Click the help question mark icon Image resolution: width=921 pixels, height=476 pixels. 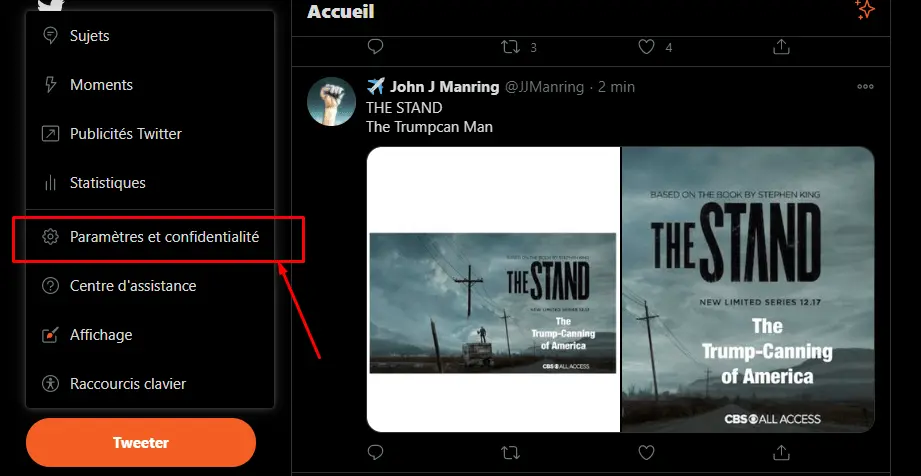(x=51, y=286)
